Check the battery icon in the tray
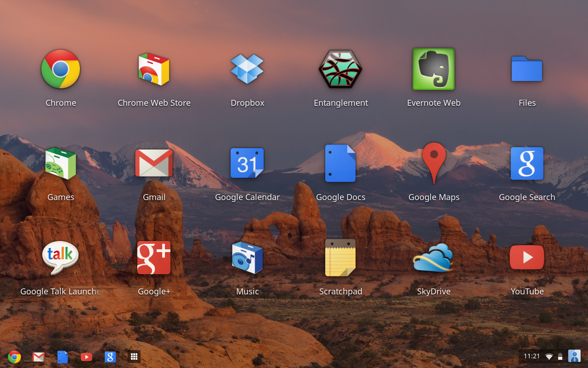 click(x=560, y=356)
